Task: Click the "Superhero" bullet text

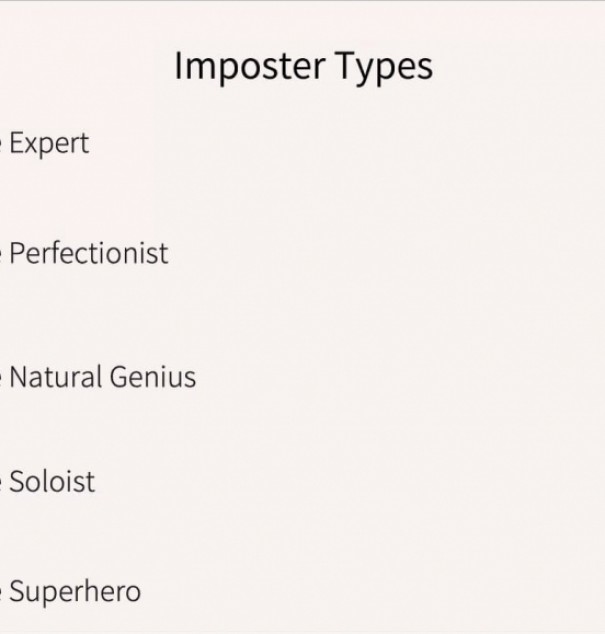Action: pyautogui.click(x=75, y=592)
